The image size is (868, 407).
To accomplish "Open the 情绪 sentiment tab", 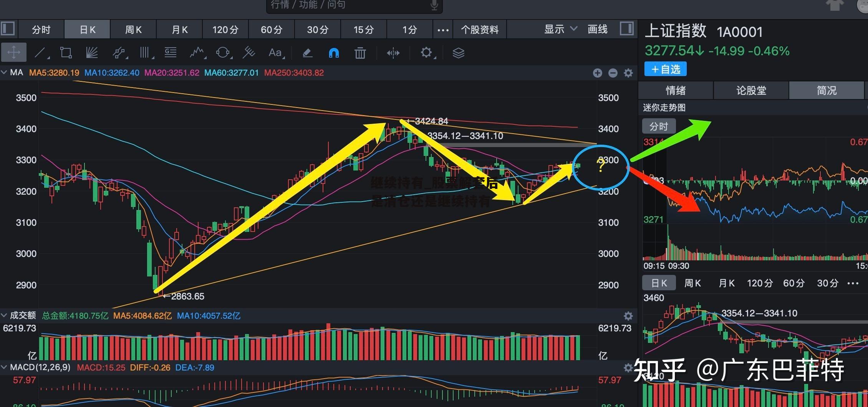I will click(x=676, y=91).
